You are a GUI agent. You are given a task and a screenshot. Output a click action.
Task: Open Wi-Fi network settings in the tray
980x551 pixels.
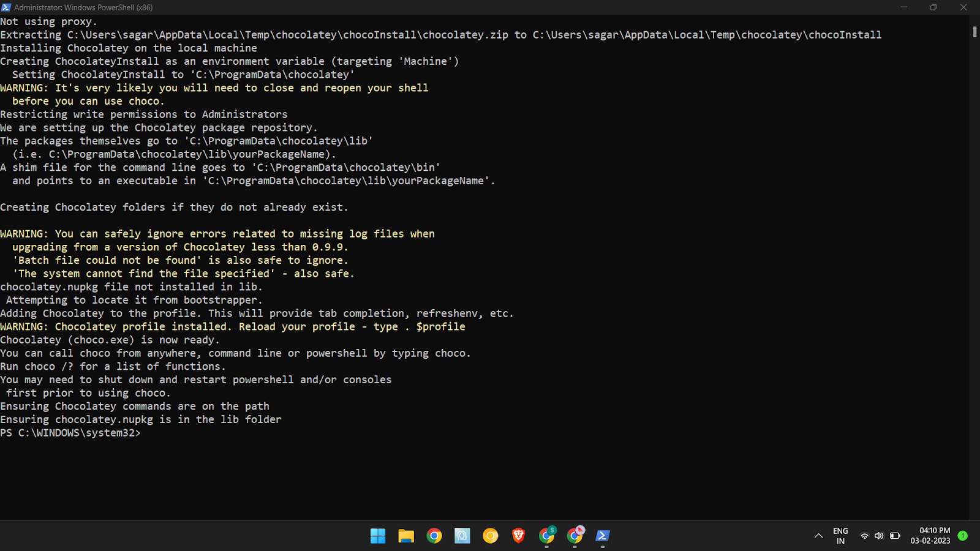point(864,536)
